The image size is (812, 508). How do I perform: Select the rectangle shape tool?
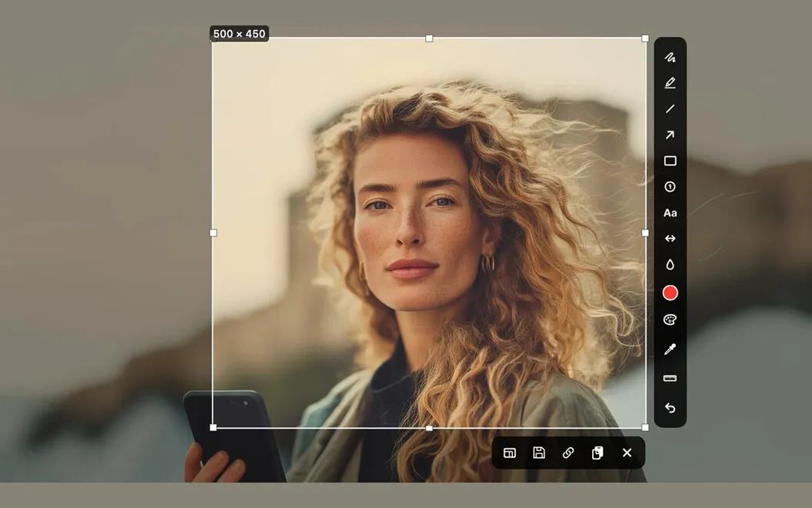tap(670, 161)
